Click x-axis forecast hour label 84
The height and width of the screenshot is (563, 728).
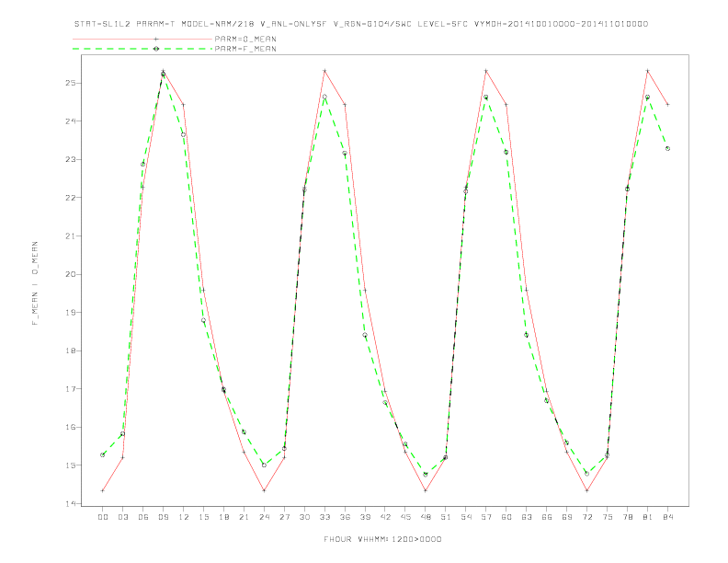pyautogui.click(x=668, y=517)
